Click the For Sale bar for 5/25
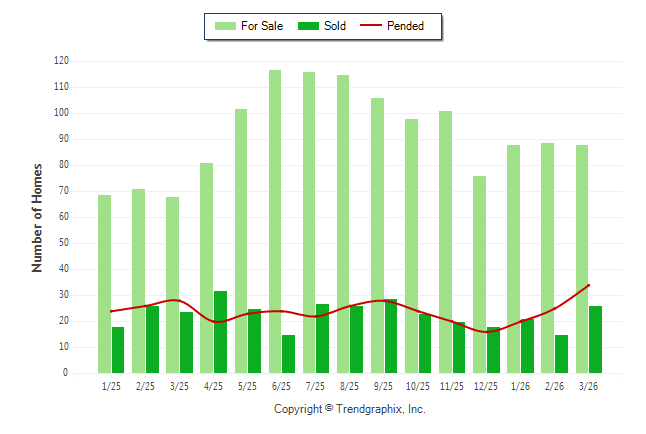 [241, 240]
